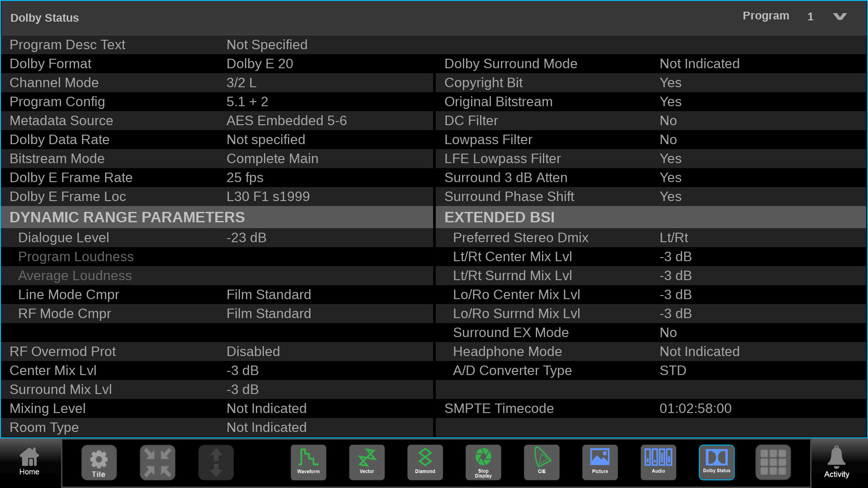The width and height of the screenshot is (868, 488).
Task: Open the Stop Display application
Action: [x=483, y=462]
